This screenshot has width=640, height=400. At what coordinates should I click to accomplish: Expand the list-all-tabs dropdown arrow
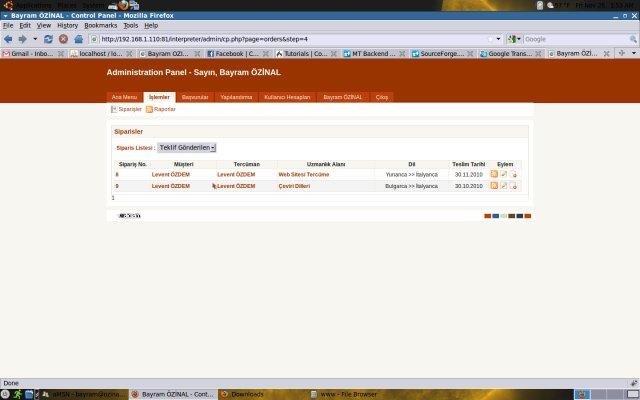[634, 53]
